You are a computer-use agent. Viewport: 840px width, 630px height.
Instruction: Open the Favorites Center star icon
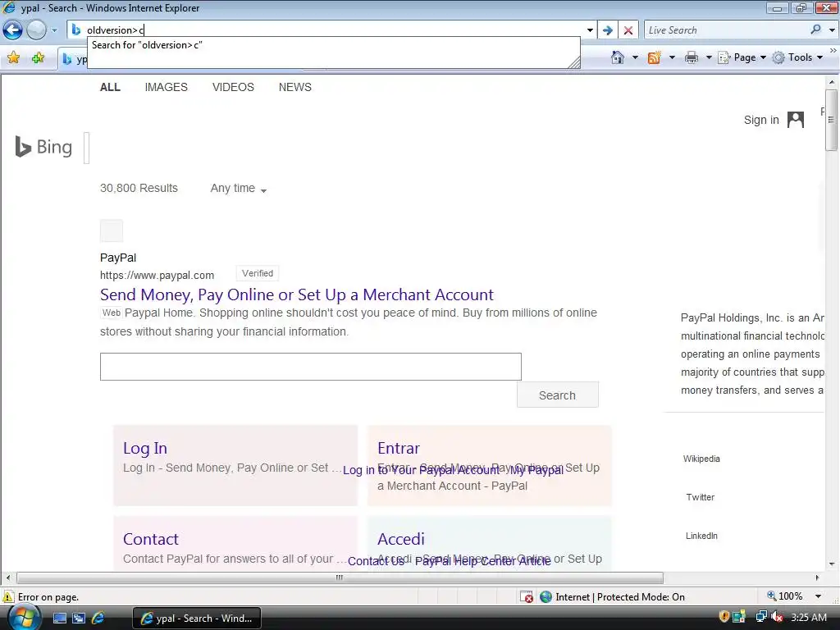point(13,58)
